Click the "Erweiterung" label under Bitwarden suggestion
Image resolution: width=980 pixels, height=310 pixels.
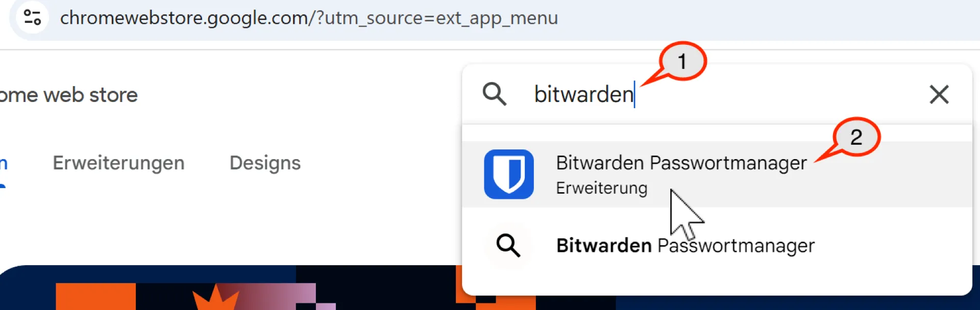pyautogui.click(x=602, y=188)
